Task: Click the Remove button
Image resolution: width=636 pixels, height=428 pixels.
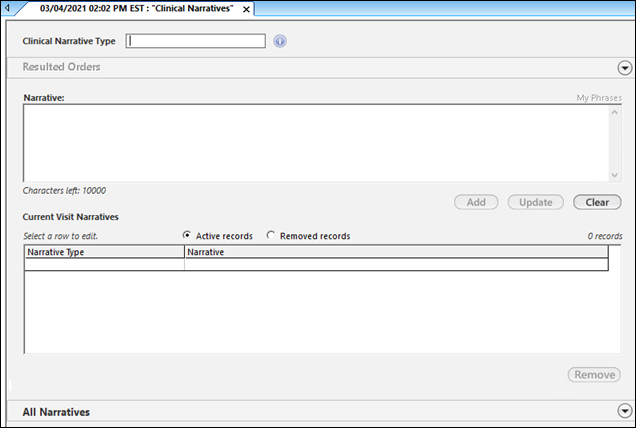Action: (x=594, y=374)
